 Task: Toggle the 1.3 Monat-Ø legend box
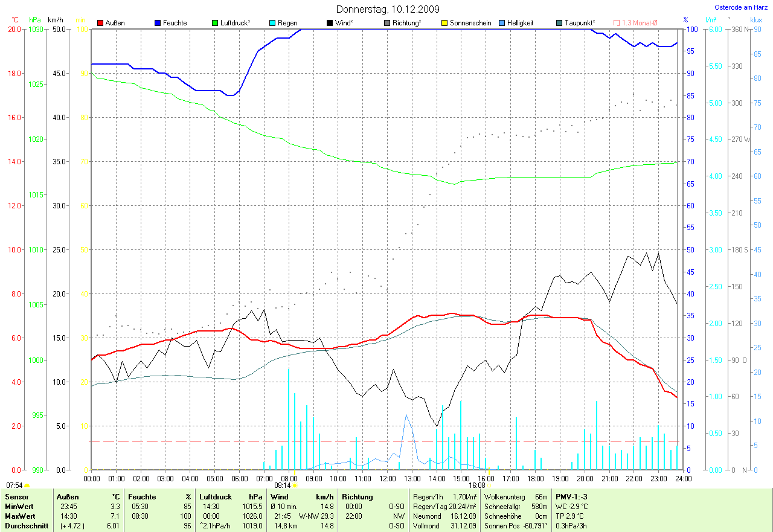(617, 23)
